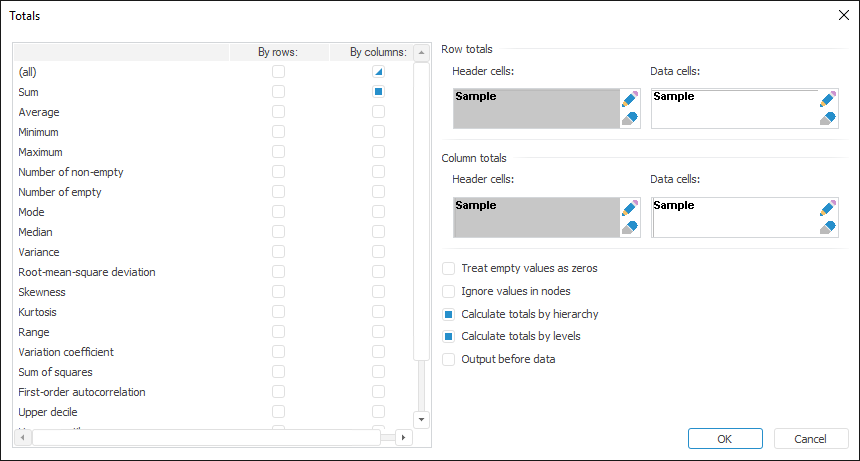The image size is (860, 461).
Task: Click pencil icon for Column totals header cells
Action: [629, 208]
